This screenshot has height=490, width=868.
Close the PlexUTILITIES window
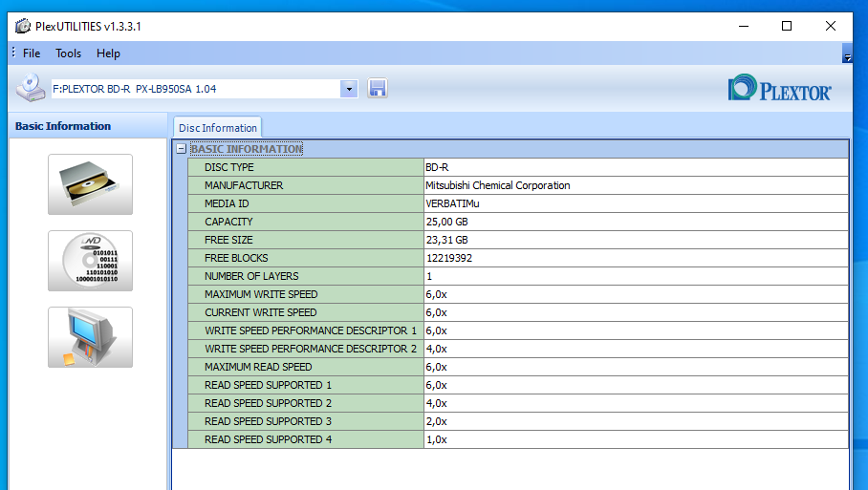coord(831,26)
